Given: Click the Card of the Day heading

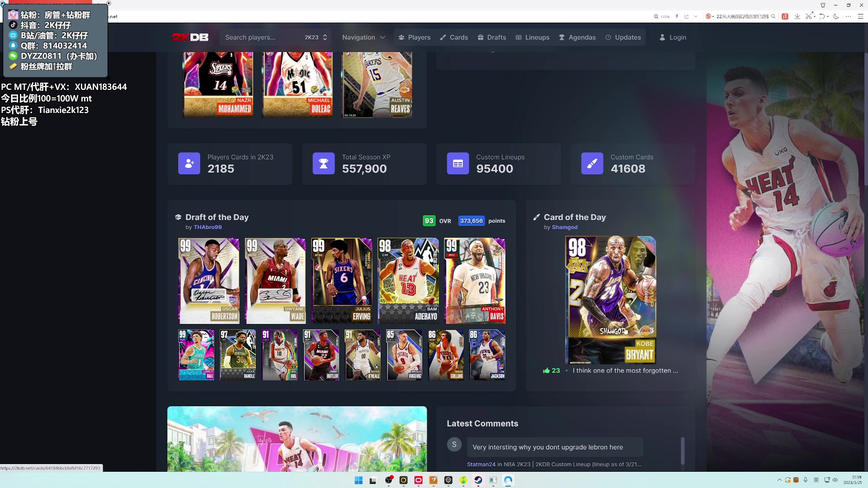Looking at the screenshot, I should point(575,217).
